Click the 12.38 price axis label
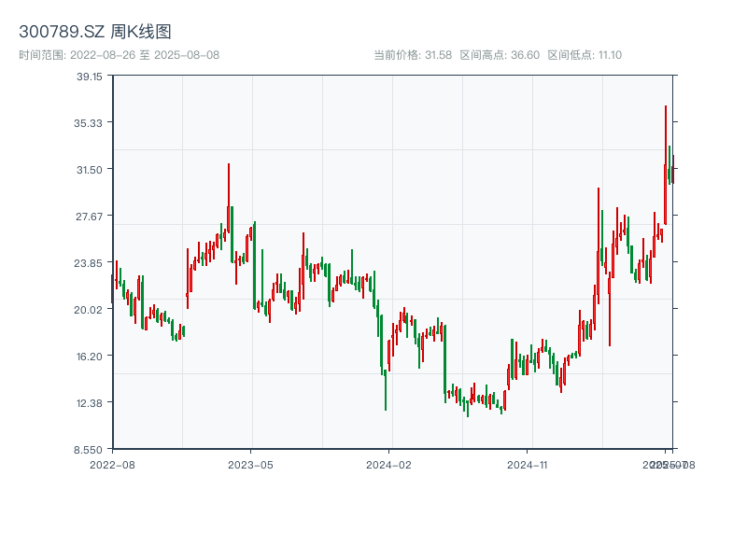The image size is (747, 560). click(x=90, y=403)
